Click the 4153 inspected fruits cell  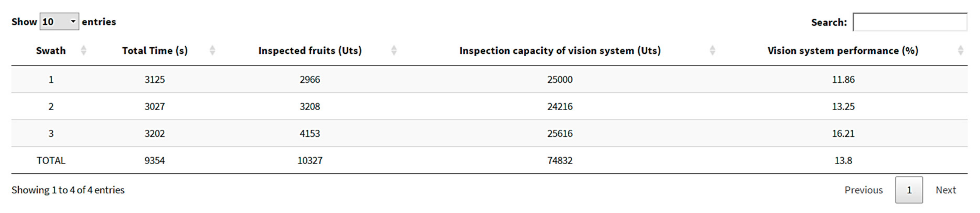tap(310, 134)
